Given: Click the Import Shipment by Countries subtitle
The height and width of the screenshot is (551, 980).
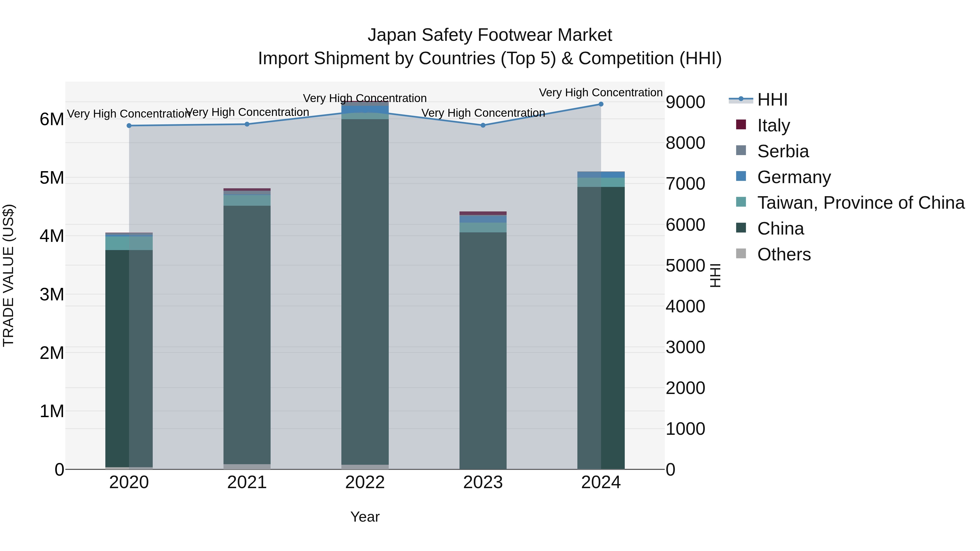Looking at the screenshot, I should (490, 59).
